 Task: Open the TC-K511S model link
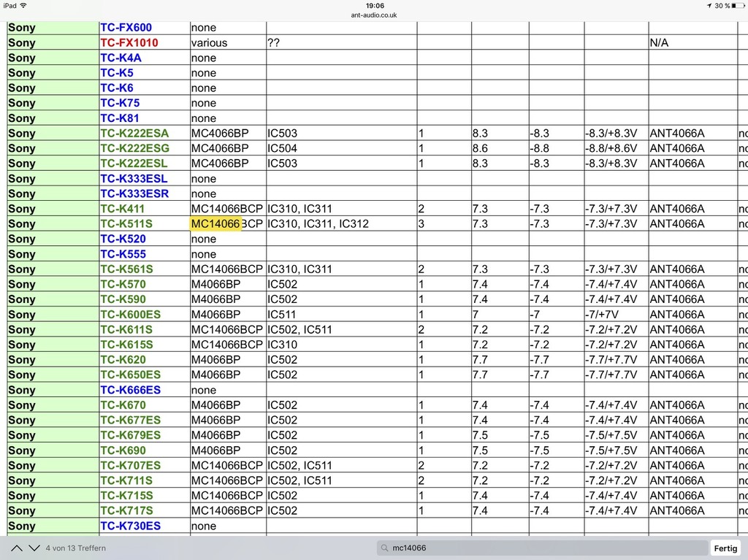coord(126,223)
